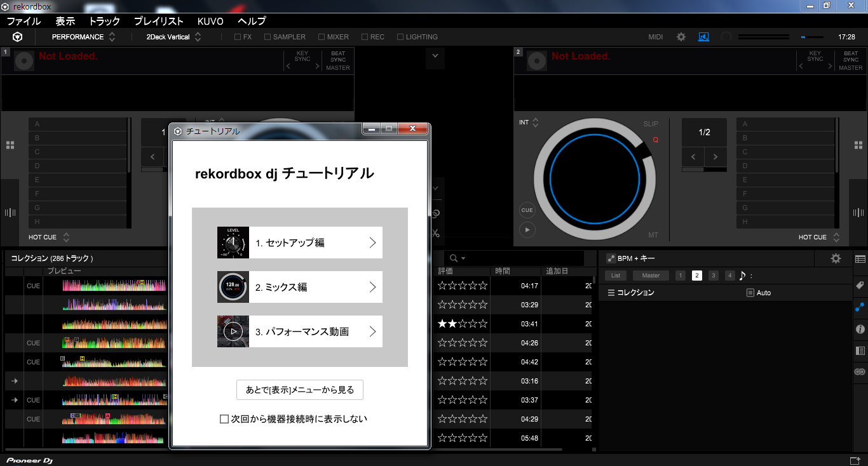Check the 次回から機器接続時に表示しない checkbox
Viewport: 868px width, 466px height.
pyautogui.click(x=224, y=419)
